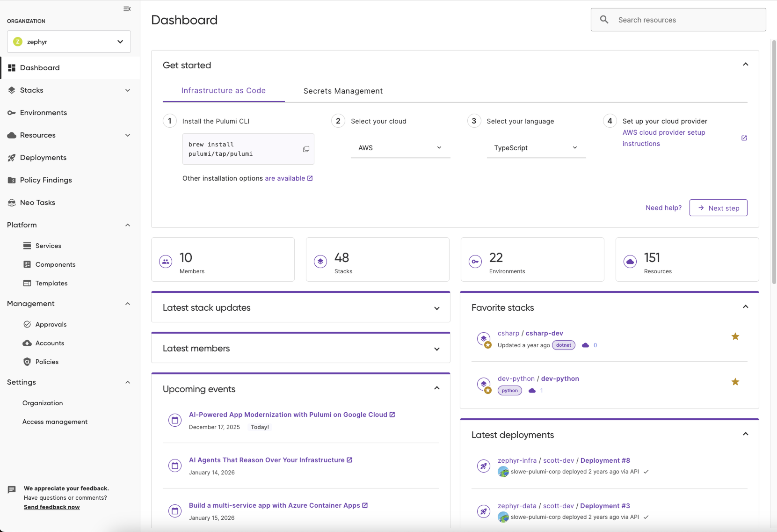777x532 pixels.
Task: Click the Deployments rocket icon in the sidebar
Action: click(12, 158)
